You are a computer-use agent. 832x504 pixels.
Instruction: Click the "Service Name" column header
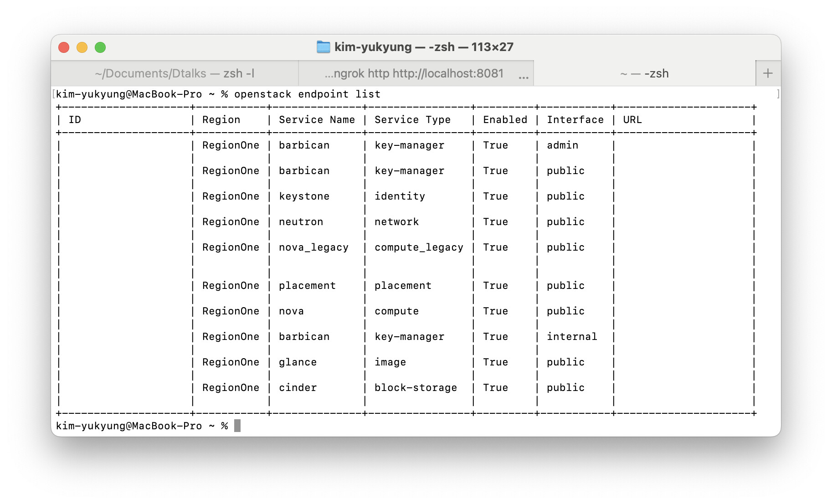click(x=317, y=120)
